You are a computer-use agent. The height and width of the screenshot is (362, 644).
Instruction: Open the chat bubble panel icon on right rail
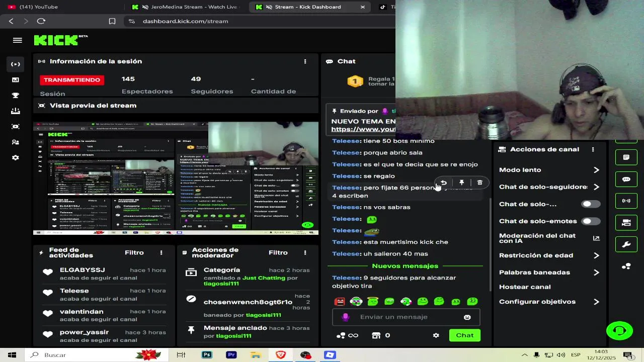click(626, 179)
